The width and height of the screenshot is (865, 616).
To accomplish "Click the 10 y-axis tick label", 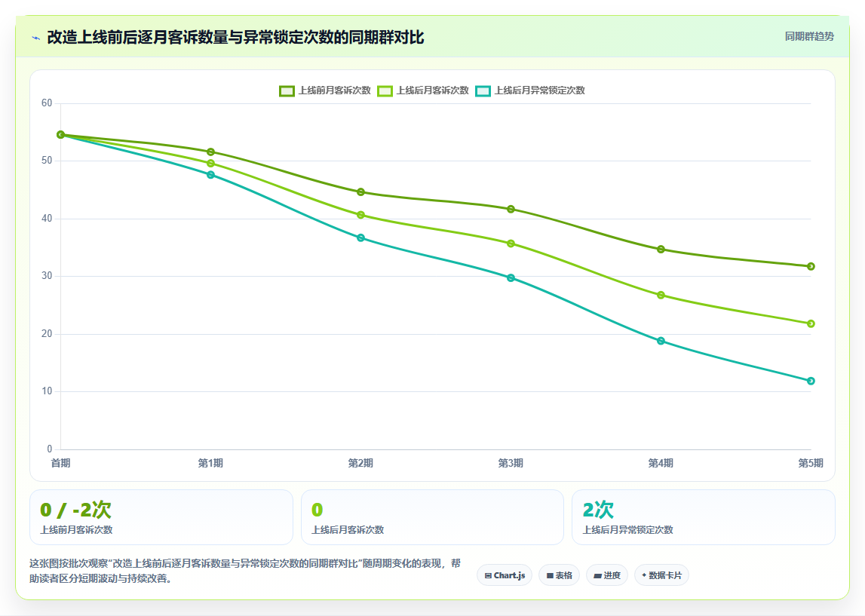I will pos(47,391).
